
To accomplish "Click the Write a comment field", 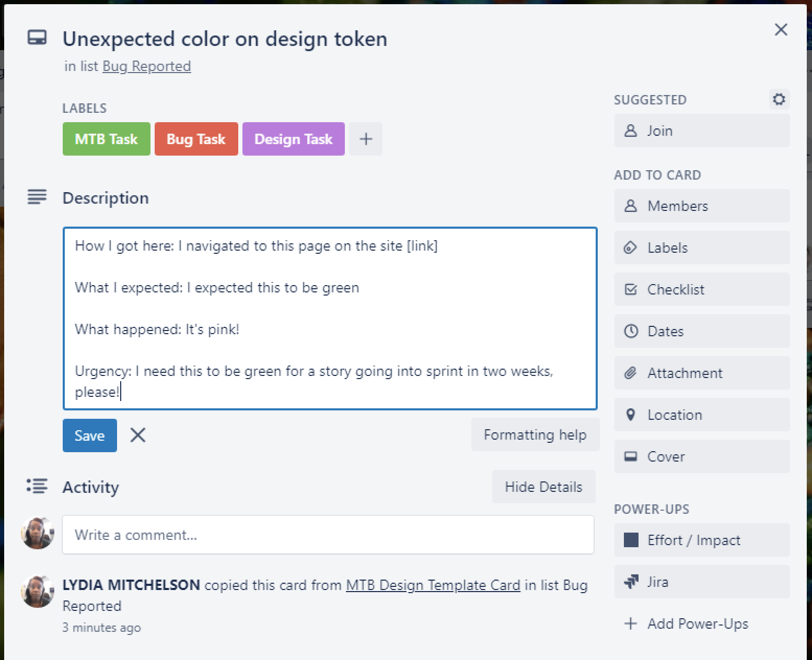I will (328, 535).
